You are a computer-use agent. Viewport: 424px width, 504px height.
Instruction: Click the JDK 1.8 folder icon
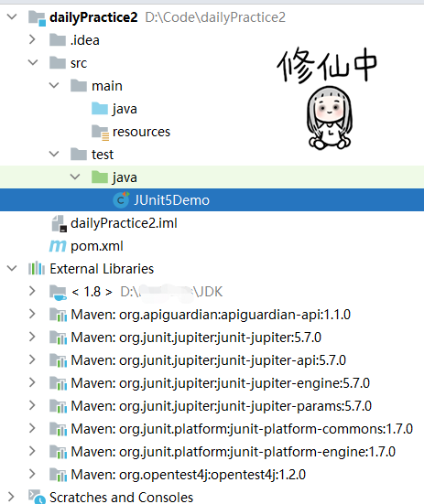point(59,292)
